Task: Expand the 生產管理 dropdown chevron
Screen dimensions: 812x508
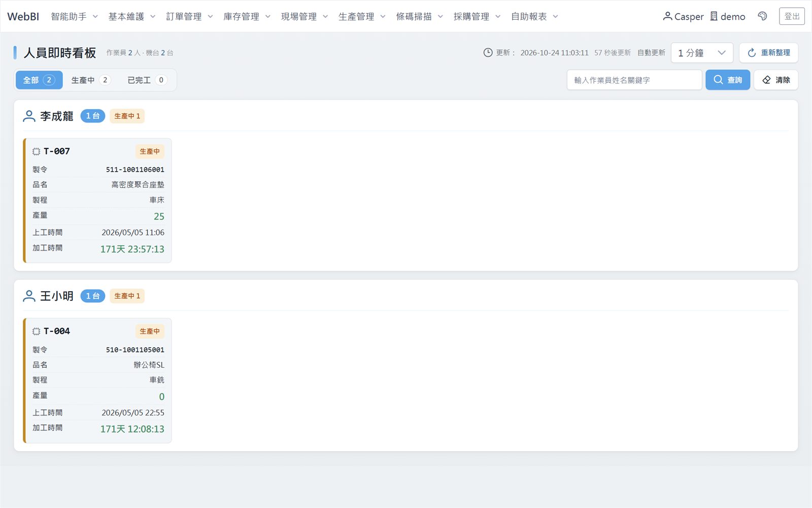Action: click(x=383, y=16)
